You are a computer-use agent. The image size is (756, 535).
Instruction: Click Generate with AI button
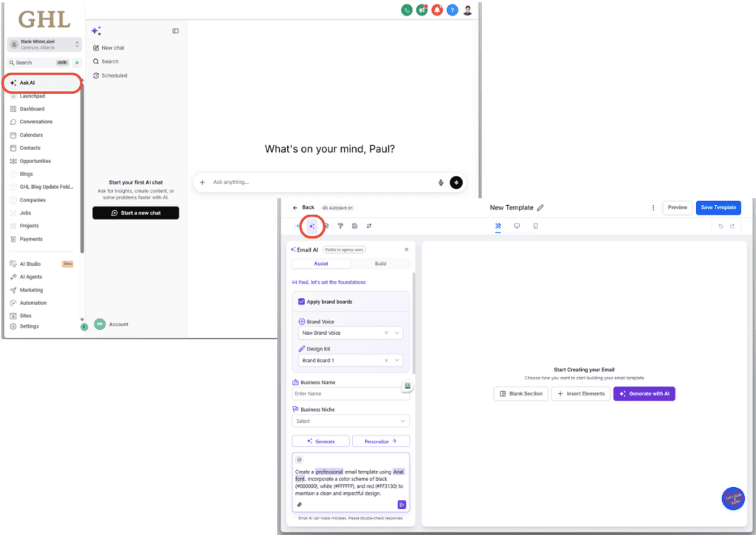tap(644, 394)
